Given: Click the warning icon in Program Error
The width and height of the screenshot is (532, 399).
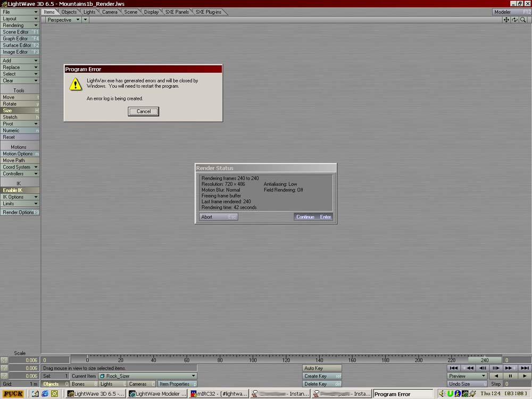Looking at the screenshot, I should click(76, 84).
